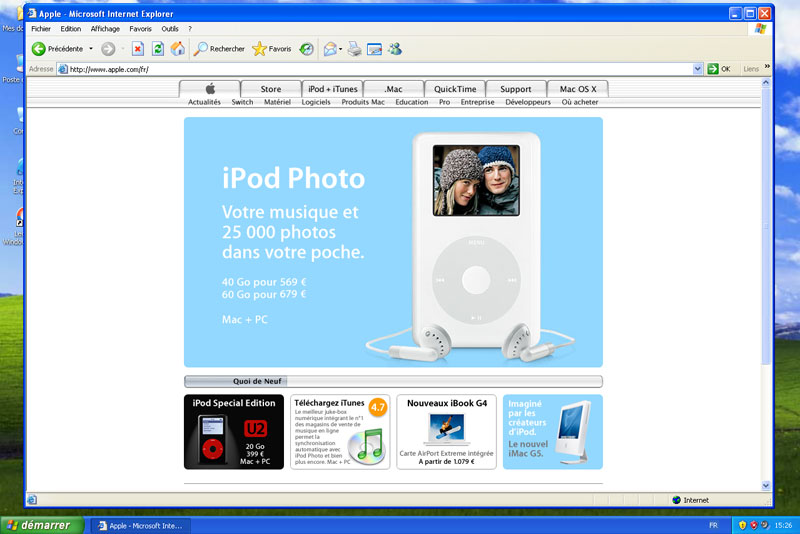Image resolution: width=800 pixels, height=534 pixels.
Task: Click the Switch link
Action: [242, 102]
